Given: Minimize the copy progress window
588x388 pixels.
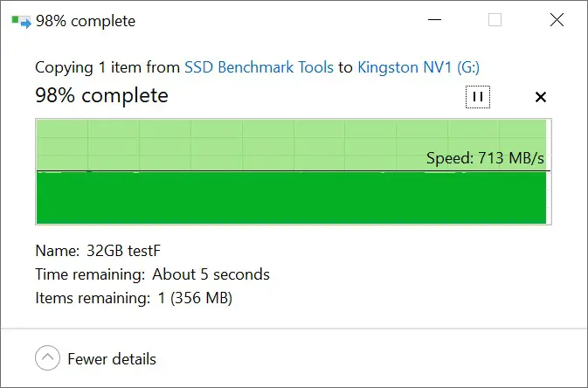Looking at the screenshot, I should coord(434,19).
